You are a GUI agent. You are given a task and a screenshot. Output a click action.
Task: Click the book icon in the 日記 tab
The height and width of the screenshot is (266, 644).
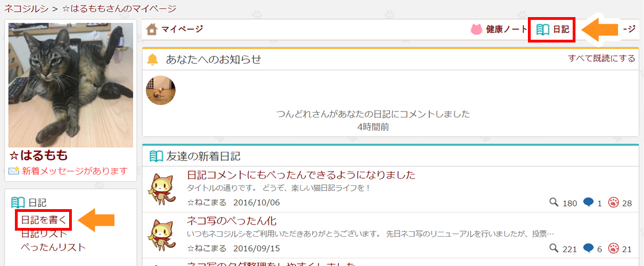coord(543,29)
